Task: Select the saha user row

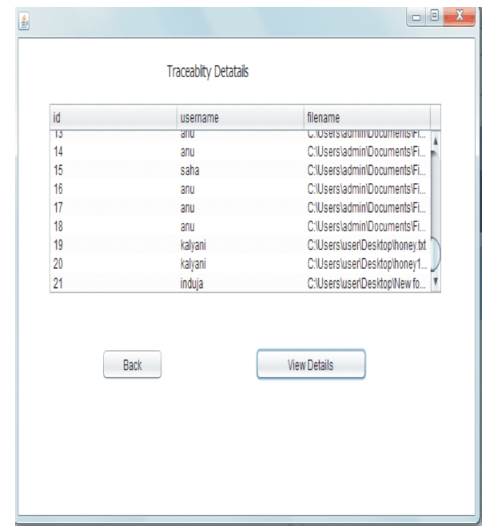Action: 240,170
